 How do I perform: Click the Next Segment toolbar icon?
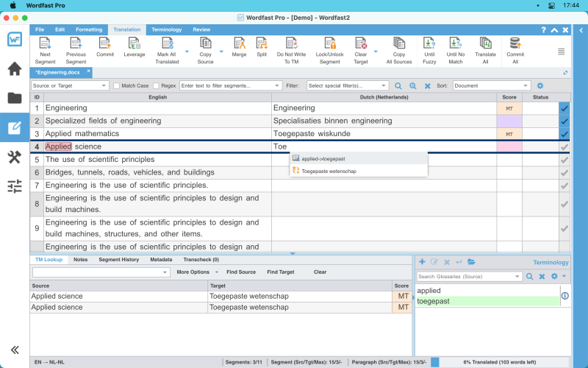click(x=45, y=44)
